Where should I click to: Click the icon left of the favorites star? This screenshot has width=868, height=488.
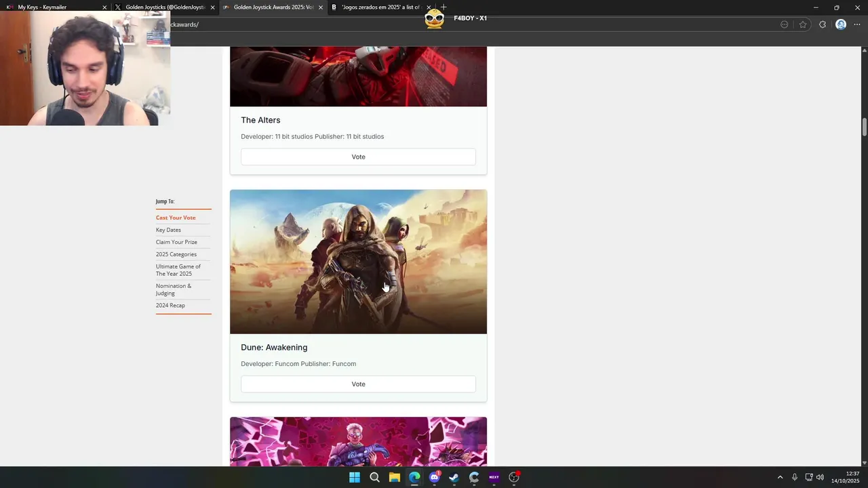[x=785, y=24]
